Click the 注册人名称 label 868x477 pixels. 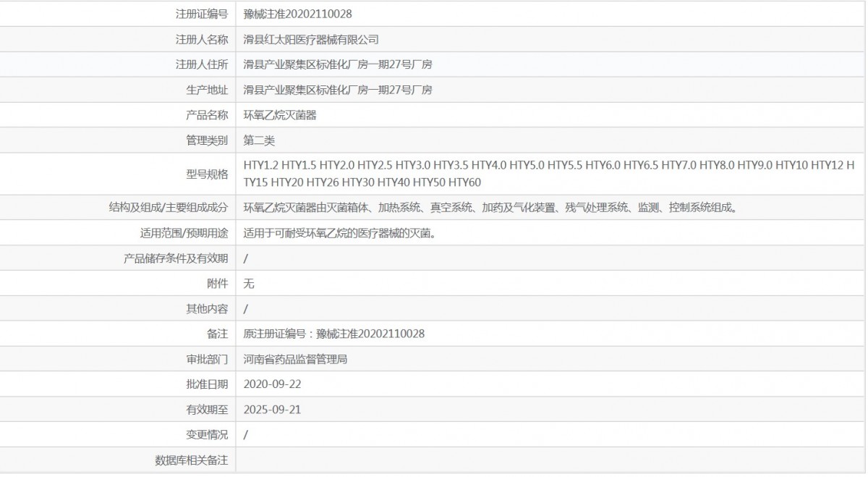(x=202, y=39)
